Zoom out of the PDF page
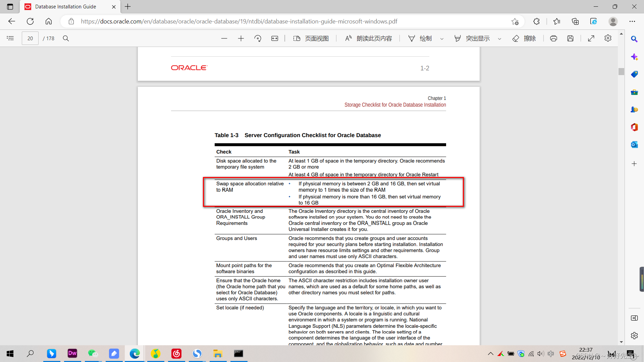Image resolution: width=644 pixels, height=362 pixels. (x=224, y=38)
